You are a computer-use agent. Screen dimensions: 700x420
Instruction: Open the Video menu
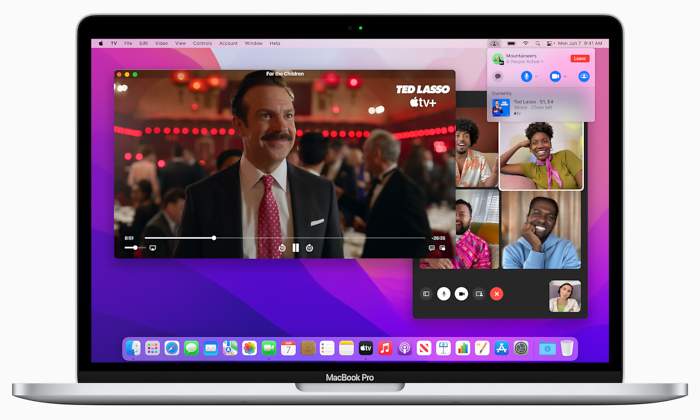click(x=162, y=43)
